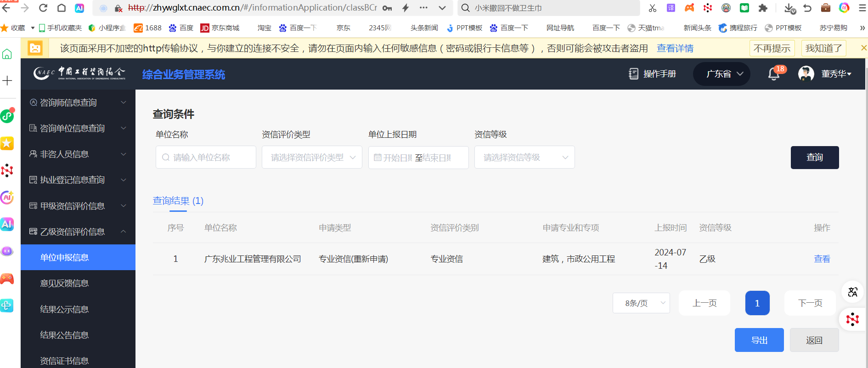The image size is (868, 368).
Task: Open the downloads icon in toolbar
Action: tap(789, 8)
